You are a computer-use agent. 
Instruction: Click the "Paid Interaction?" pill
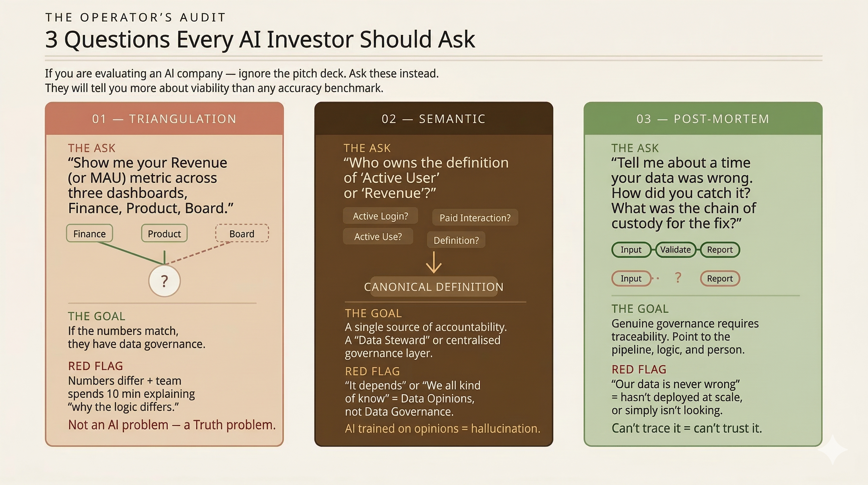point(475,218)
